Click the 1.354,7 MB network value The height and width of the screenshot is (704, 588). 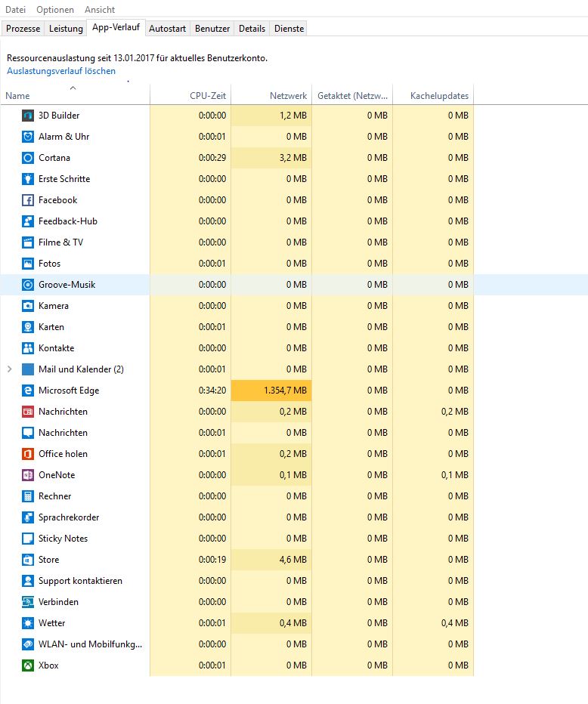(285, 391)
